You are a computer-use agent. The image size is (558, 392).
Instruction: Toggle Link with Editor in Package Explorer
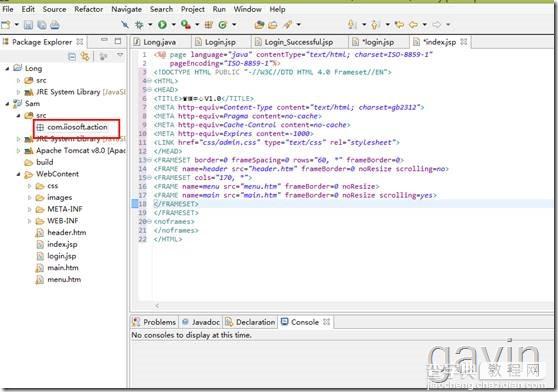tap(85, 56)
